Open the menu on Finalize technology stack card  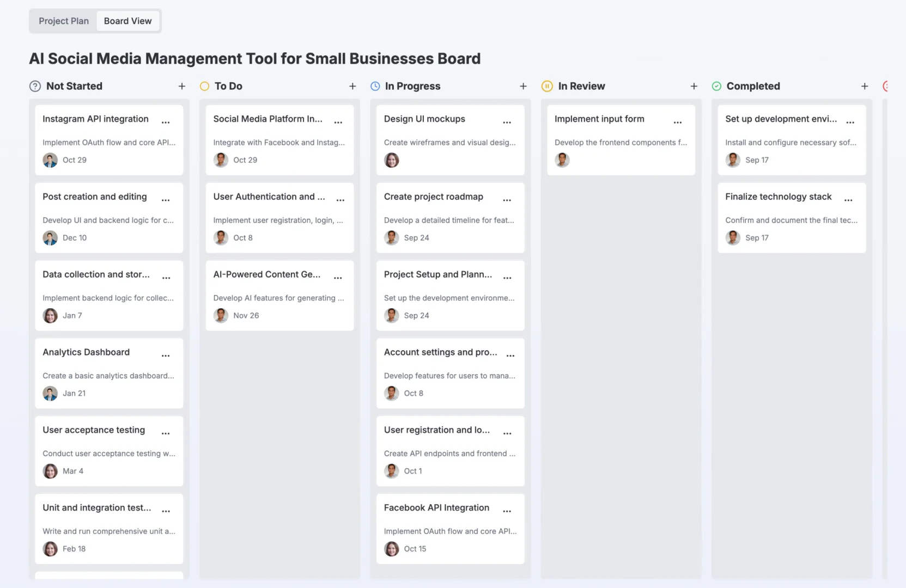(848, 200)
